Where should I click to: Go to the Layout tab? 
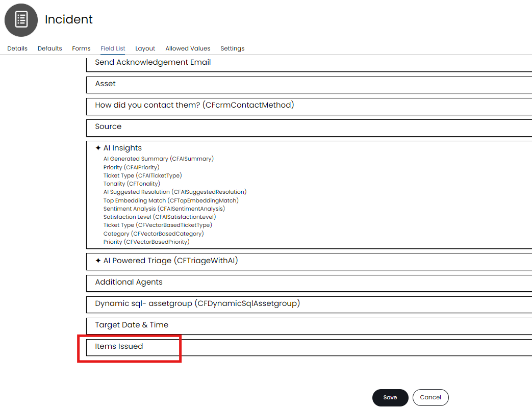(x=145, y=48)
